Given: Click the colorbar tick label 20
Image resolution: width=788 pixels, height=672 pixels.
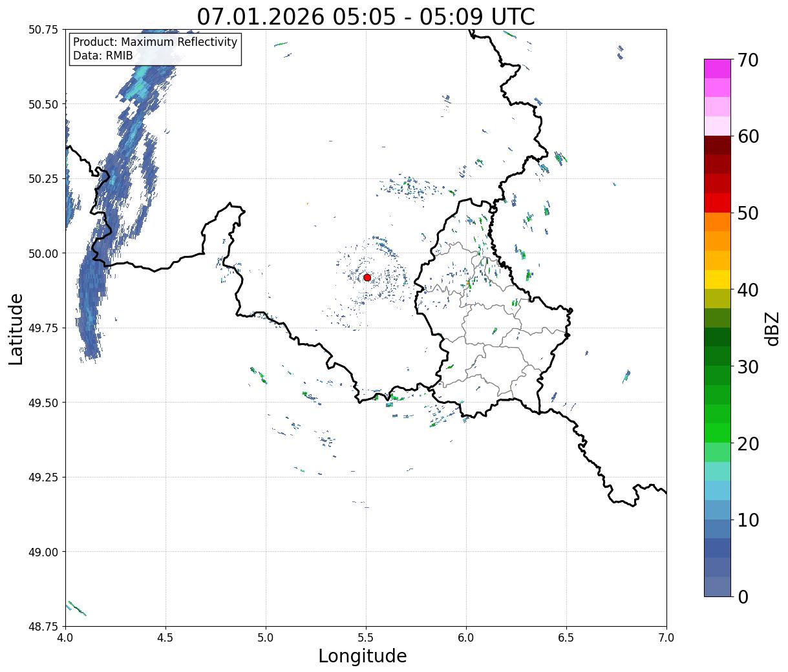Looking at the screenshot, I should click(748, 444).
